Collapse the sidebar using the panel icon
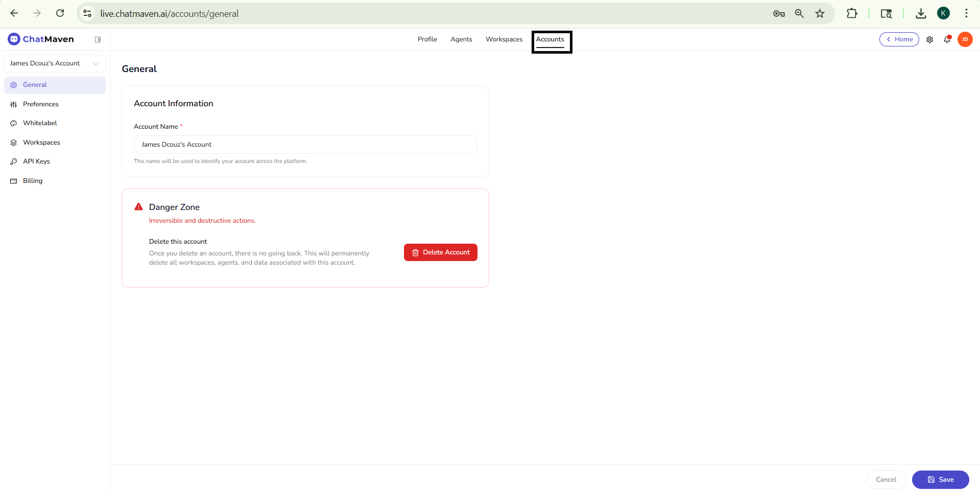980x493 pixels. (x=98, y=39)
